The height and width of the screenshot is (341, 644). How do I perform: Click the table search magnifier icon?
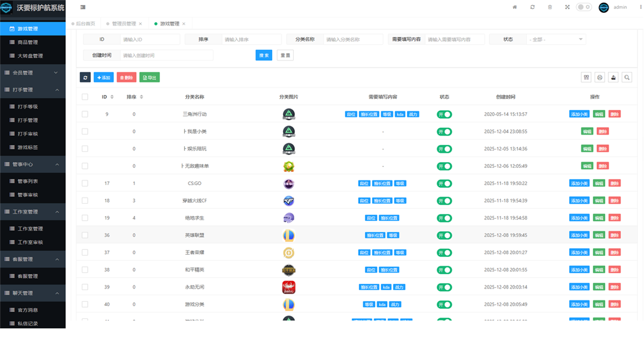point(627,77)
